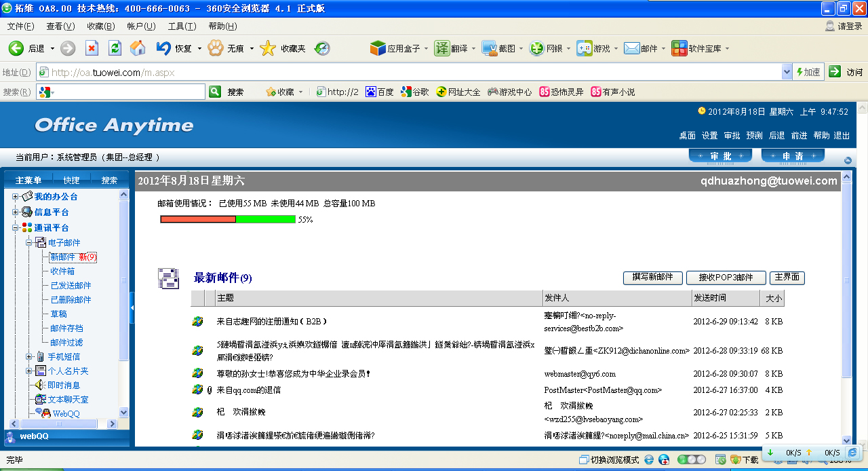868x471 pixels.
Task: Click the Receive POP3 Mail button
Action: coord(726,278)
